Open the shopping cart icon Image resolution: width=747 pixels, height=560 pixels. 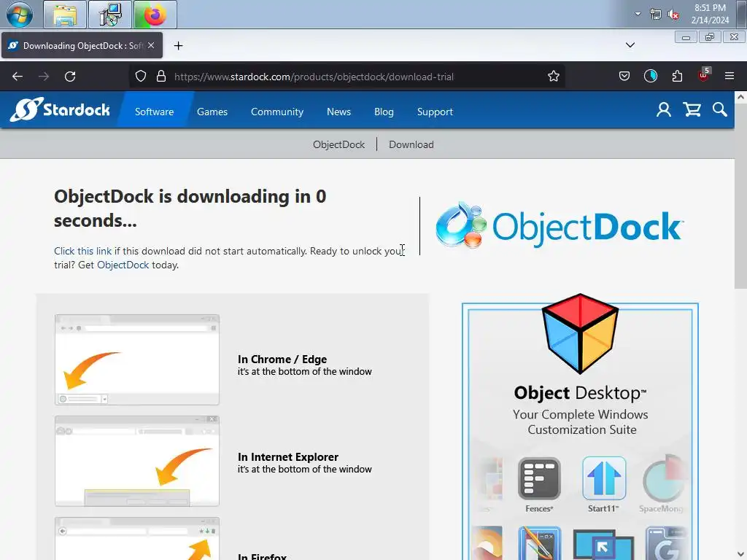(692, 110)
